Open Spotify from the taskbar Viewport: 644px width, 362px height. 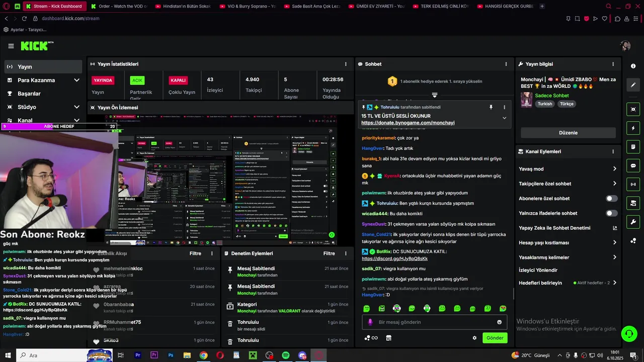[x=286, y=355]
